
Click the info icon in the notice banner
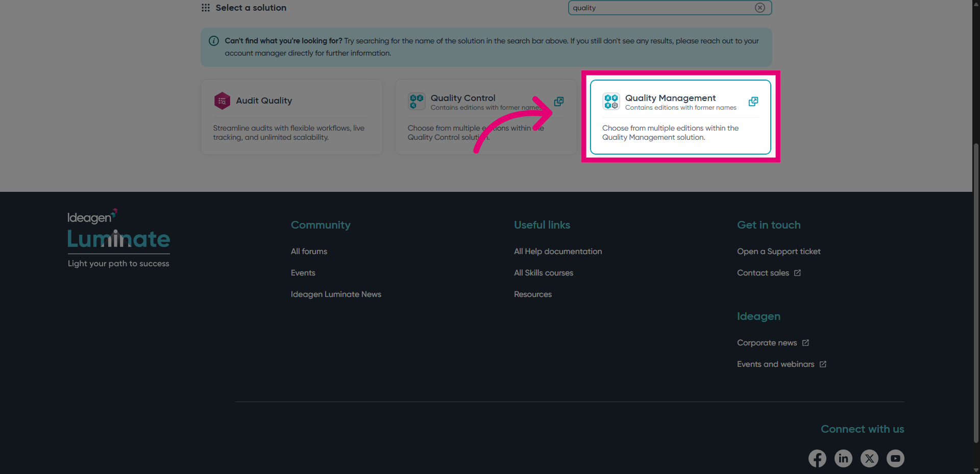click(x=213, y=41)
